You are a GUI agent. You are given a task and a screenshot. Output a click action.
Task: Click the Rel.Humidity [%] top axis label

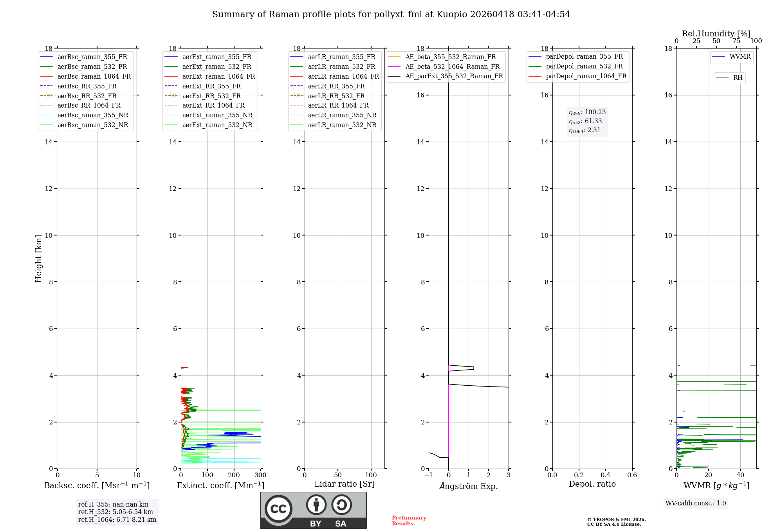716,34
